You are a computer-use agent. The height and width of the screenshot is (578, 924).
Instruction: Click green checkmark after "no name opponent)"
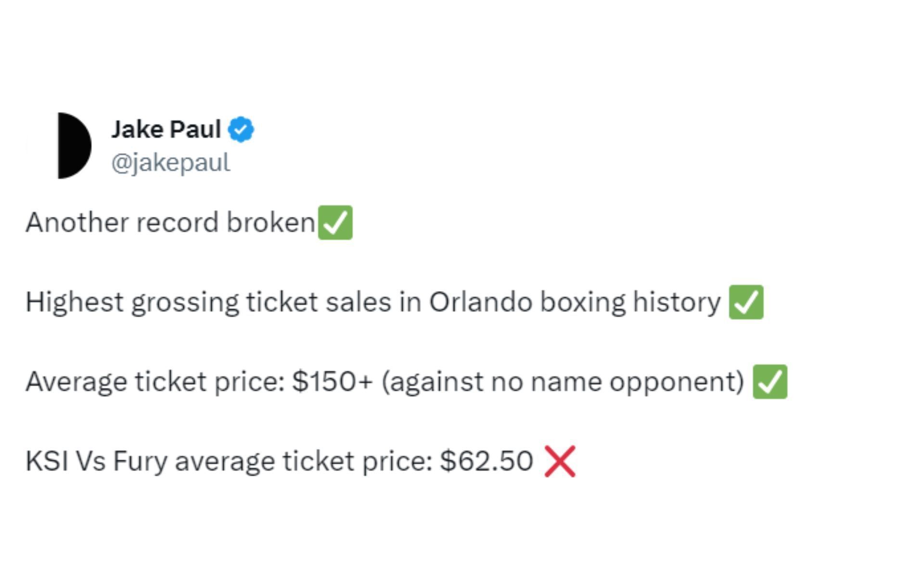point(770,381)
